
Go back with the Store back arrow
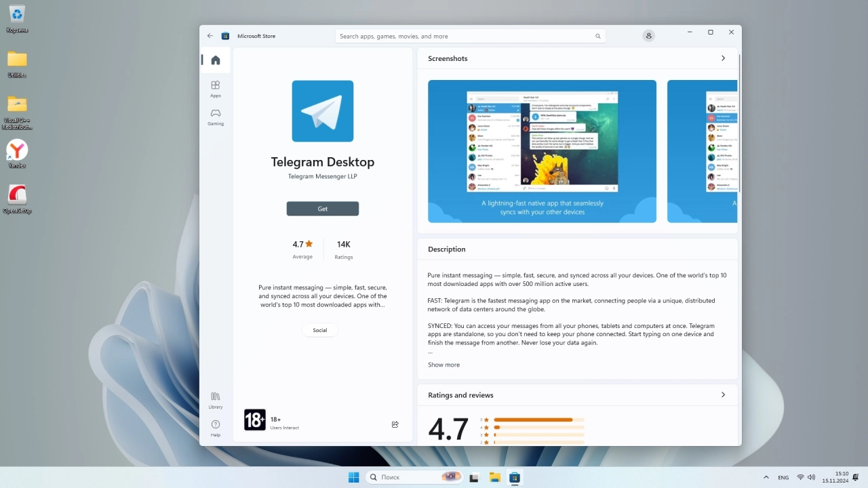(x=210, y=36)
